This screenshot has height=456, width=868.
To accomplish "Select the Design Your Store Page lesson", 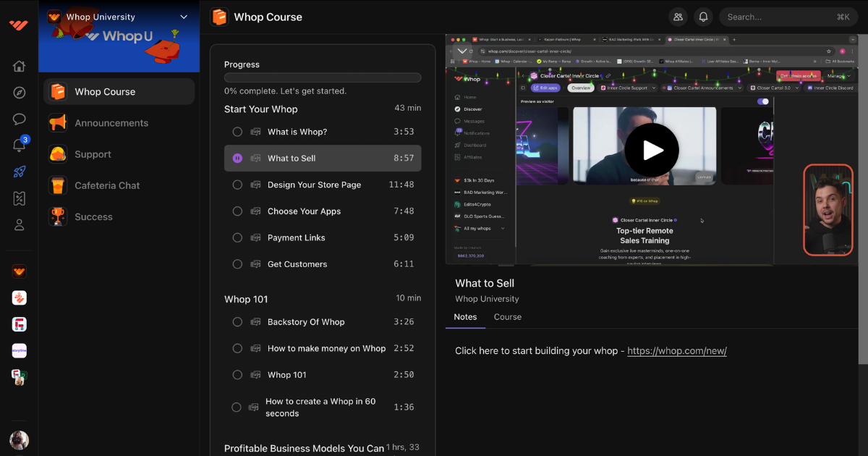I will tap(323, 185).
